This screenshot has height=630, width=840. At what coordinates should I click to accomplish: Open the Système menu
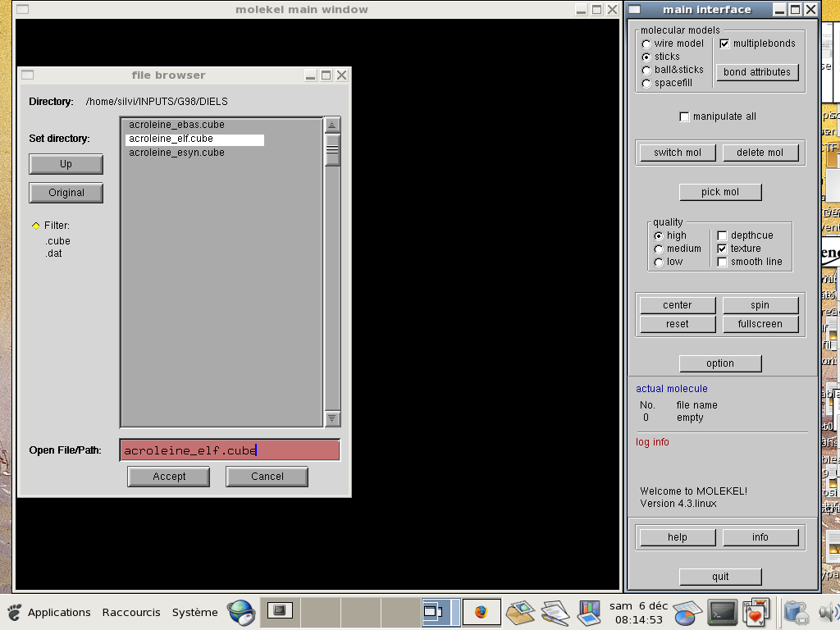point(195,612)
